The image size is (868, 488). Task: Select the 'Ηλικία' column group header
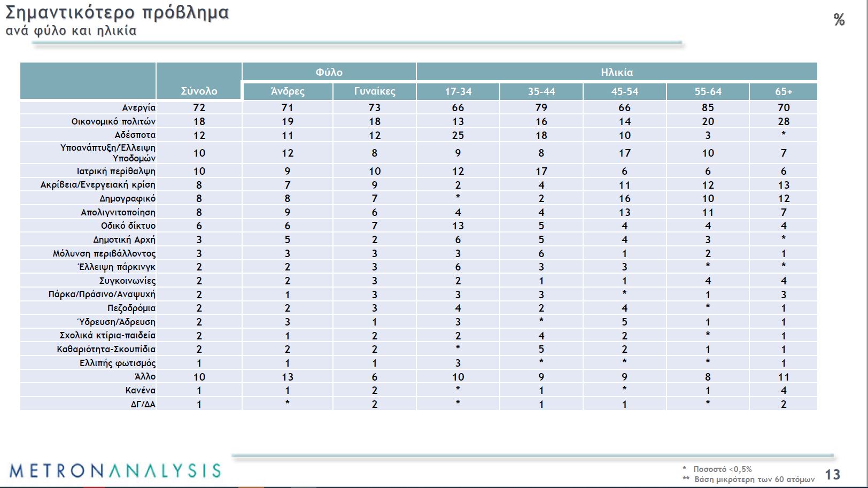pos(616,72)
